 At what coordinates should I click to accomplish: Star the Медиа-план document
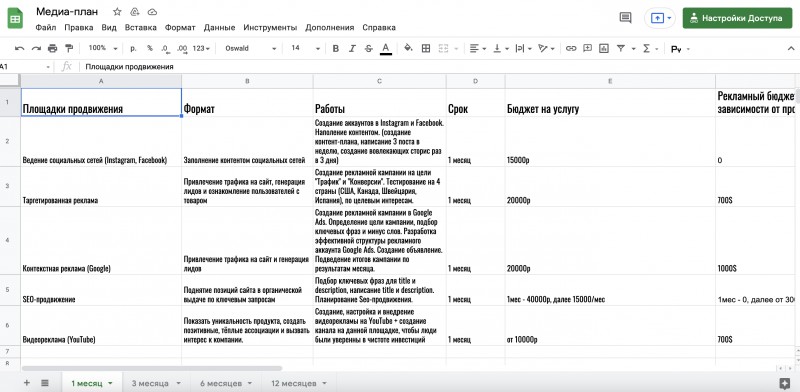pos(117,12)
